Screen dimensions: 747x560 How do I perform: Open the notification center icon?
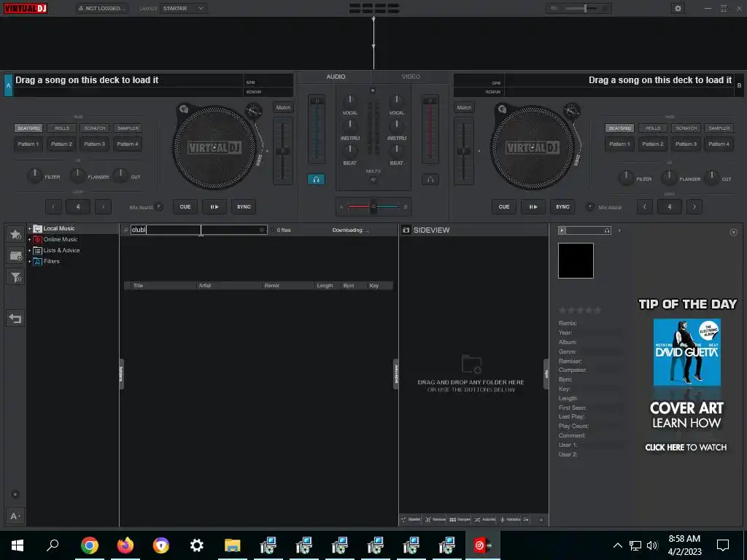[x=723, y=545]
